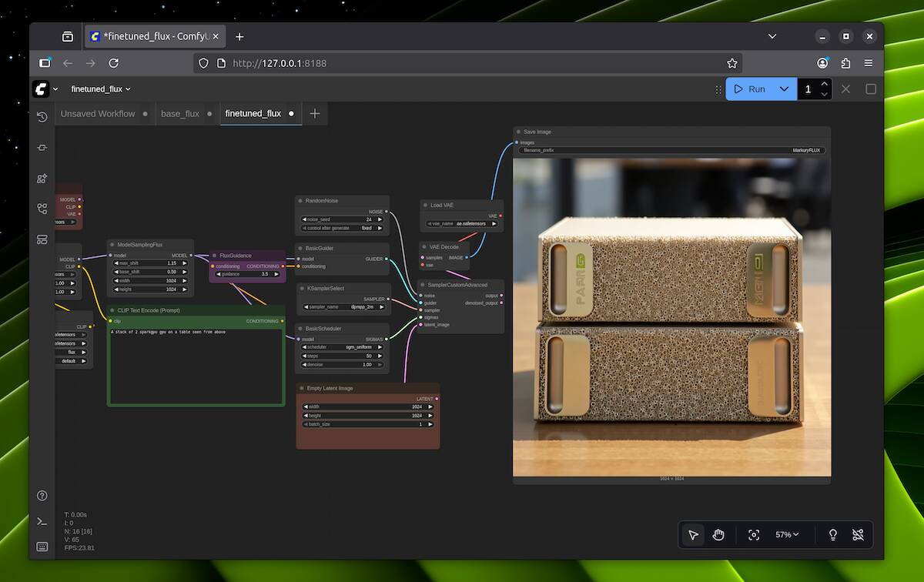Viewport: 924px width, 582px height.
Task: Open the queue history sidebar icon
Action: (42, 117)
